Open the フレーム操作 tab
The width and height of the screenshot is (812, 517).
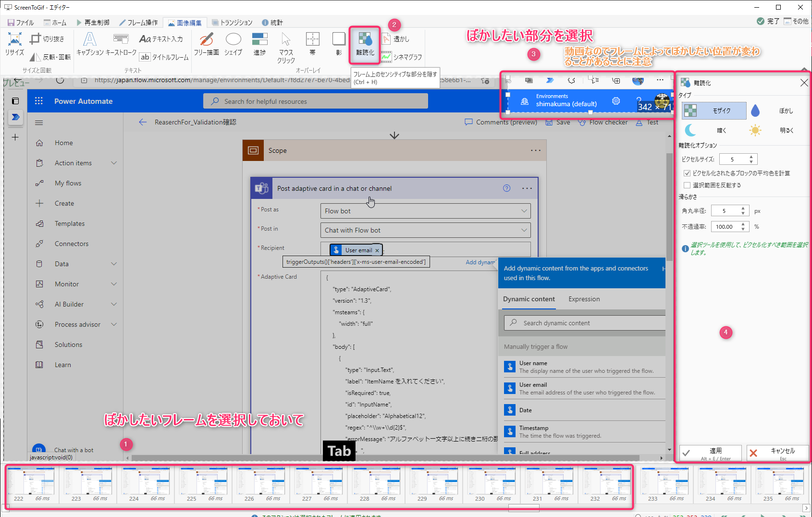[139, 23]
